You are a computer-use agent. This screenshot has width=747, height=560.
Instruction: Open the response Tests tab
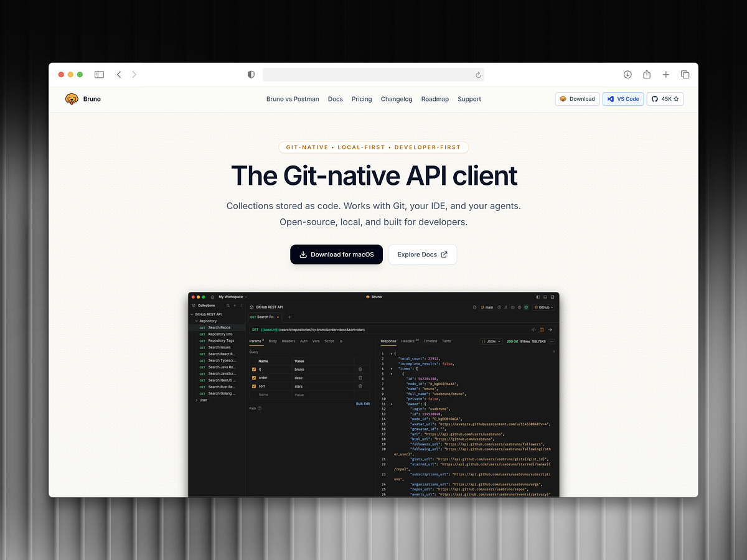click(x=446, y=341)
